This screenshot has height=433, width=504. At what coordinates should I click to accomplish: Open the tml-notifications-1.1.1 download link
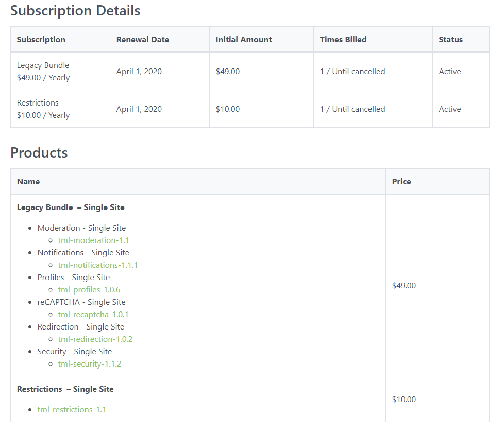coord(97,265)
